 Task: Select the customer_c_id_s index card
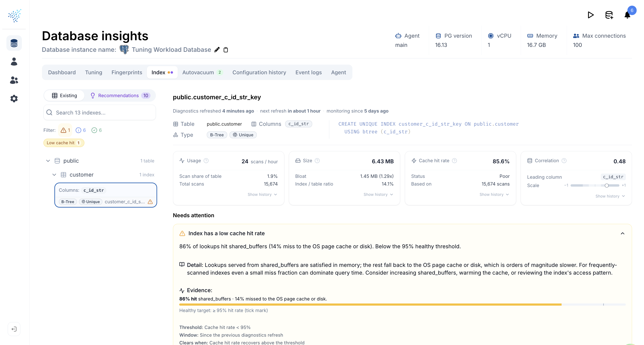(106, 195)
